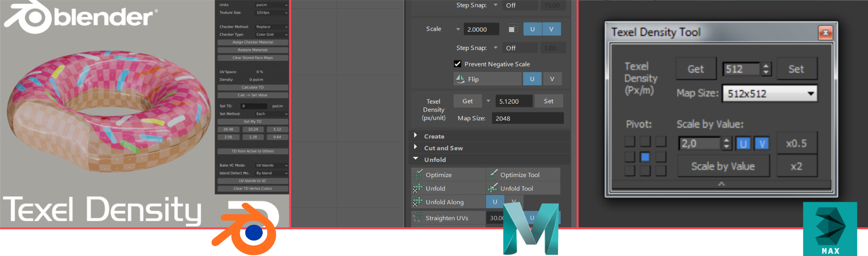This screenshot has width=868, height=256.
Task: Click Clear TD Vertex Colors
Action: point(253,189)
